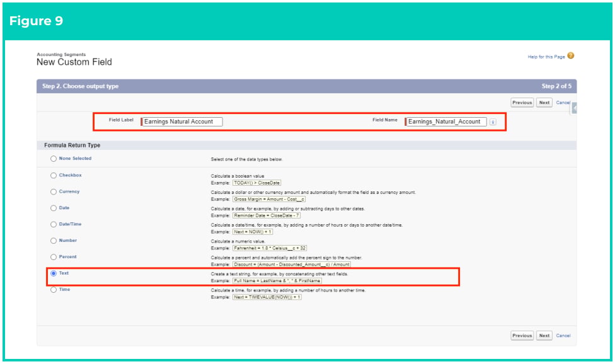This screenshot has width=615, height=364.
Task: Click the 'Calculate a numeric value.' description
Action: [238, 241]
